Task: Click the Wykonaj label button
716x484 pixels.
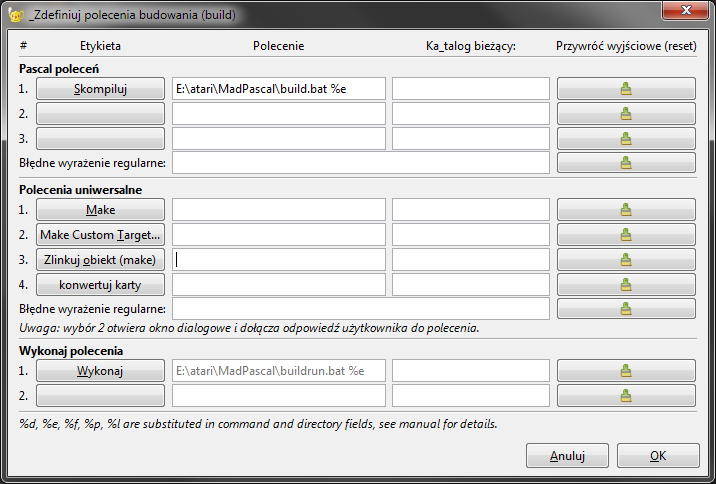Action: pos(100,371)
